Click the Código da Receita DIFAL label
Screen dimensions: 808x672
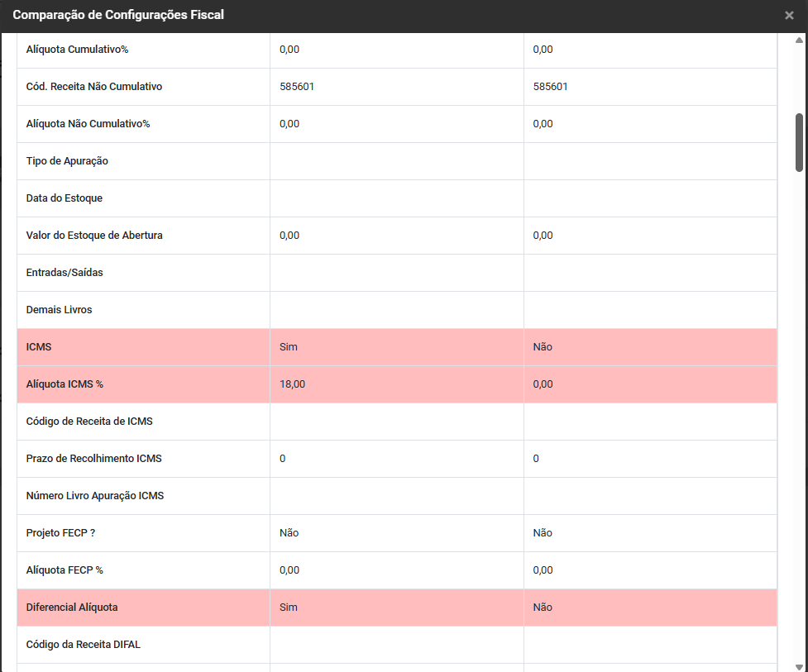tap(84, 645)
